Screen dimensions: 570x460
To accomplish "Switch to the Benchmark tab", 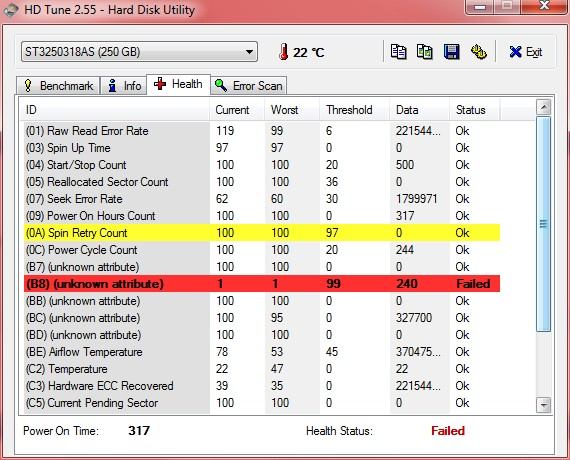I will click(59, 86).
